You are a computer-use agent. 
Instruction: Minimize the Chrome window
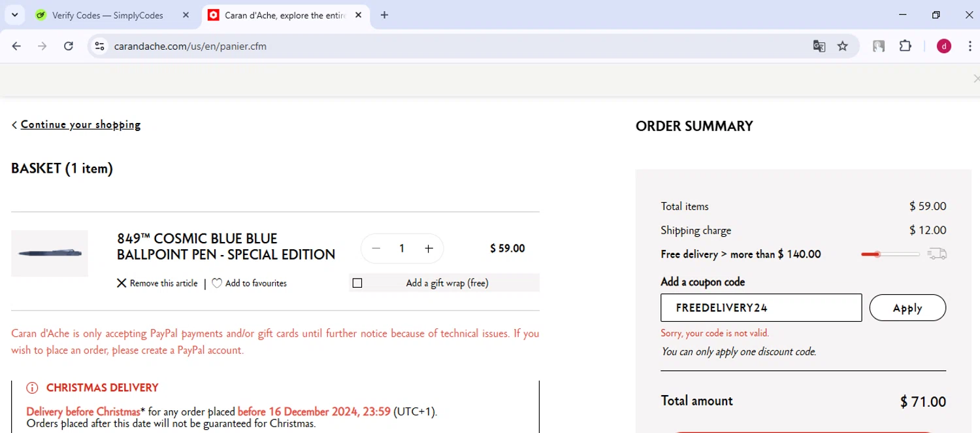[903, 15]
